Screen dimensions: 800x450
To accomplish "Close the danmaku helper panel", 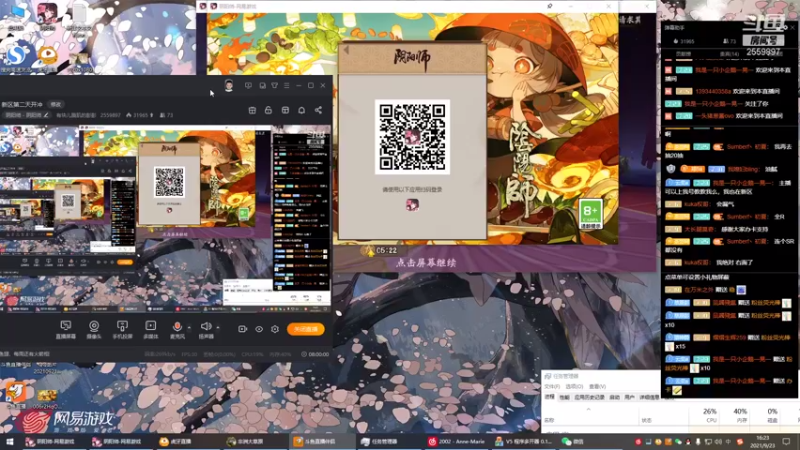I will (792, 28).
